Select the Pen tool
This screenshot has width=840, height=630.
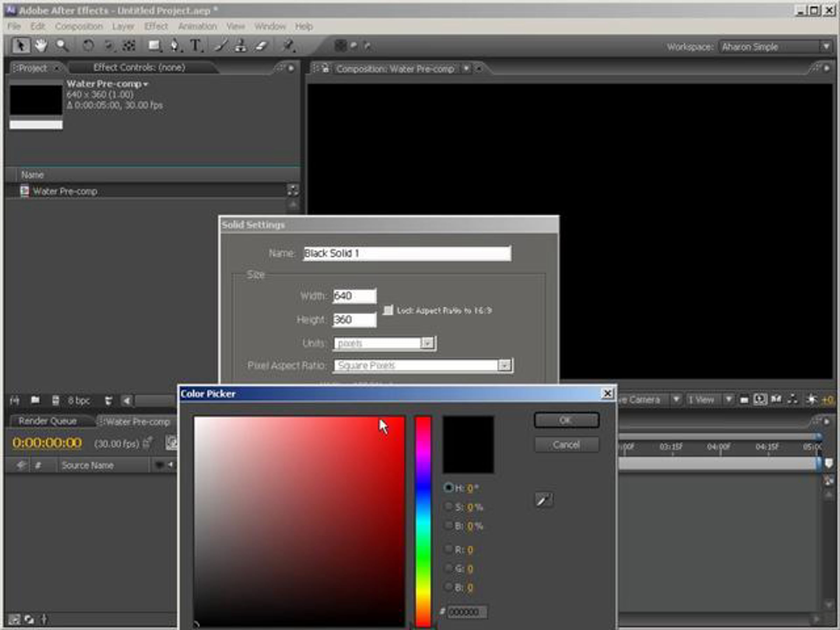(x=175, y=46)
